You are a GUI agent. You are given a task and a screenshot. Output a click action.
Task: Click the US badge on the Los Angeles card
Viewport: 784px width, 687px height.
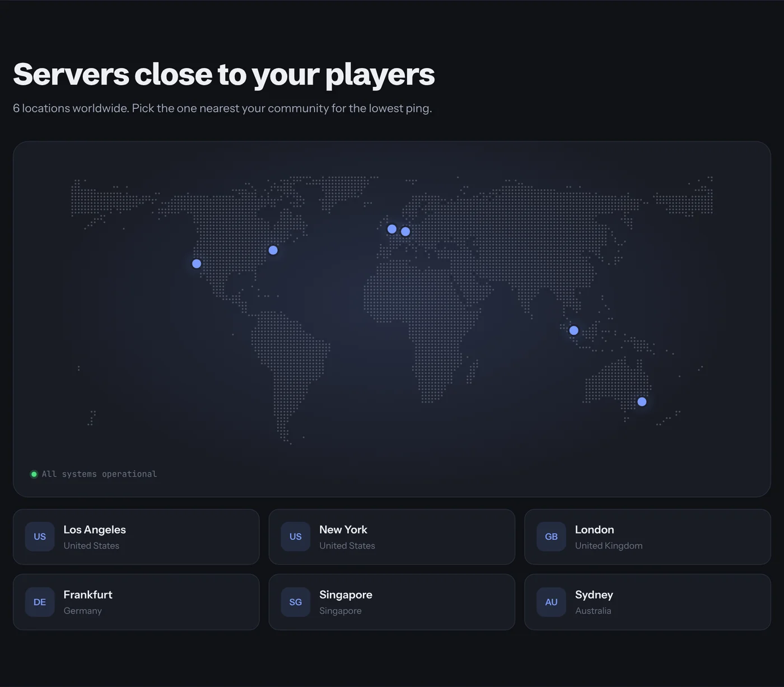coord(40,536)
